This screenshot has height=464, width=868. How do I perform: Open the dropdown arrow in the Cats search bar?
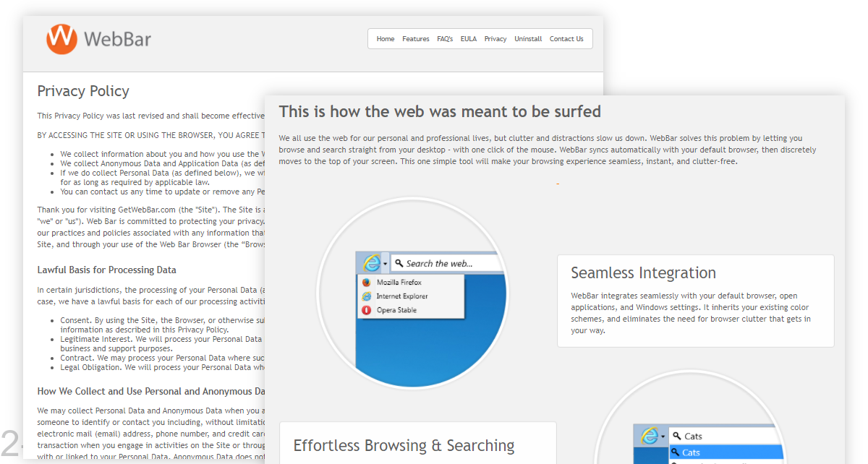(x=663, y=436)
